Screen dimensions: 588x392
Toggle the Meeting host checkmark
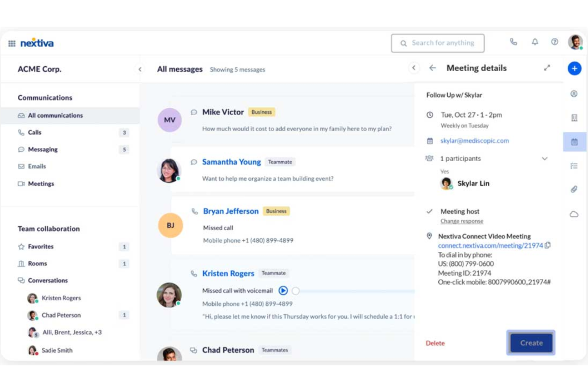[x=429, y=211]
